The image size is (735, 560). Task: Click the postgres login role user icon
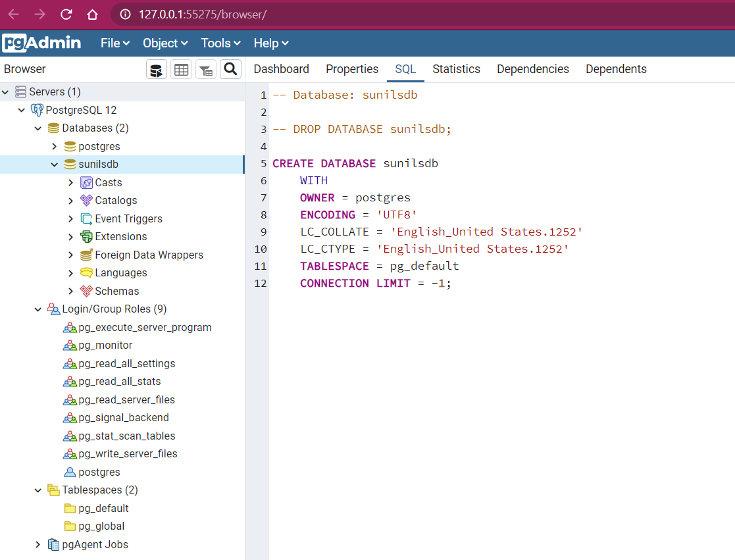(x=70, y=472)
